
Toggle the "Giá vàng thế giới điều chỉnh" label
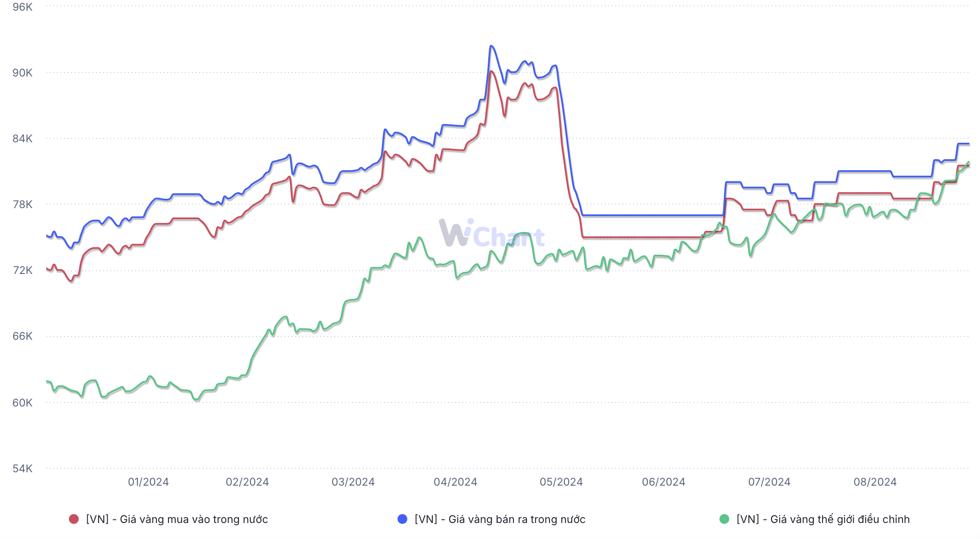click(x=823, y=519)
